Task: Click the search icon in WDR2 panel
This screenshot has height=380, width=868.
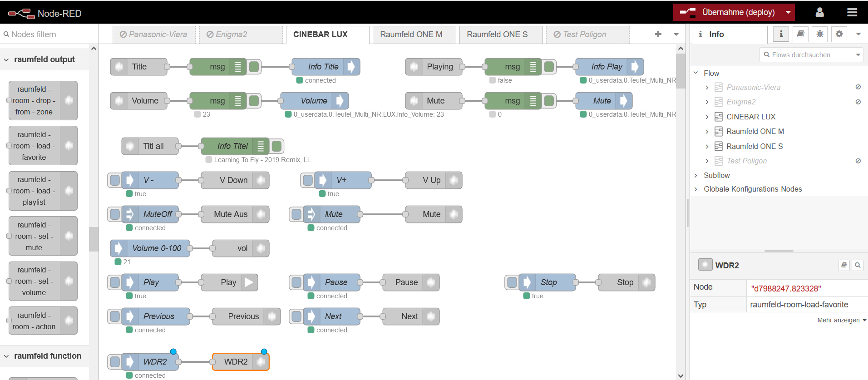Action: point(858,265)
